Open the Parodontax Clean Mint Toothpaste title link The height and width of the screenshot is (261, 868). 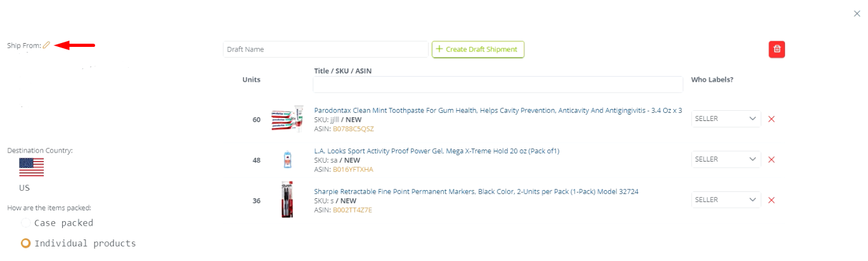(498, 110)
